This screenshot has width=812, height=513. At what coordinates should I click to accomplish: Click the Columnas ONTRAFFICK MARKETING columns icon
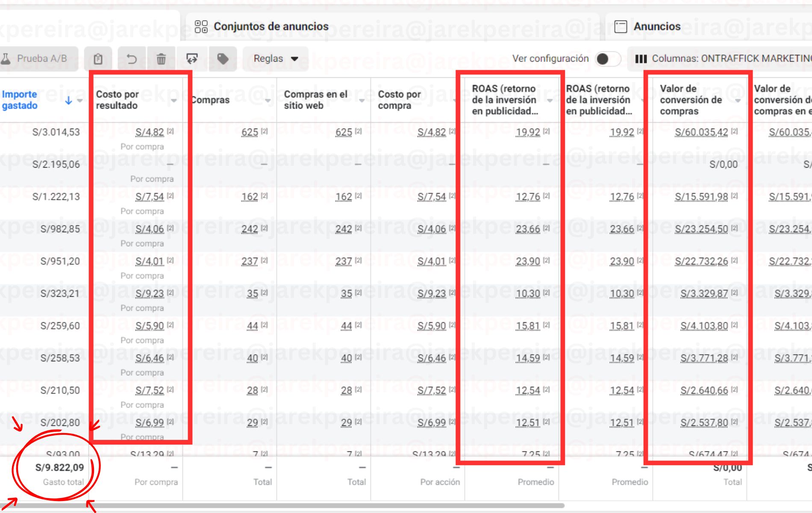coord(642,59)
